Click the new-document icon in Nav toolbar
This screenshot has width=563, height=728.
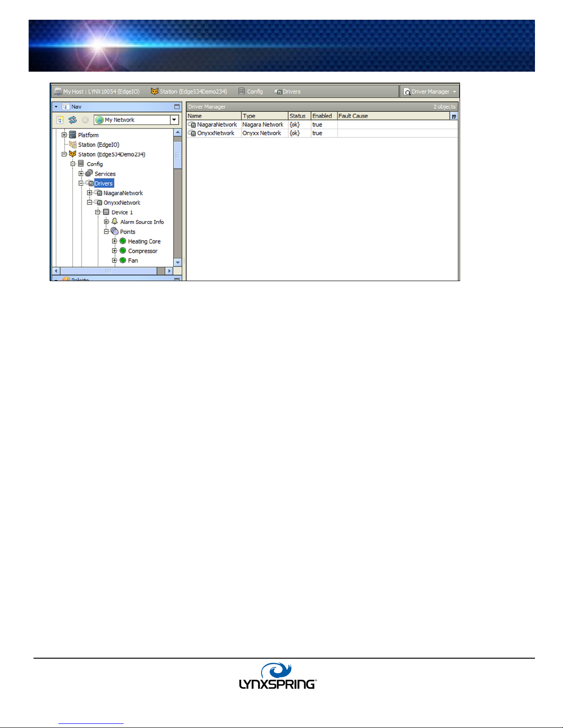[x=60, y=120]
